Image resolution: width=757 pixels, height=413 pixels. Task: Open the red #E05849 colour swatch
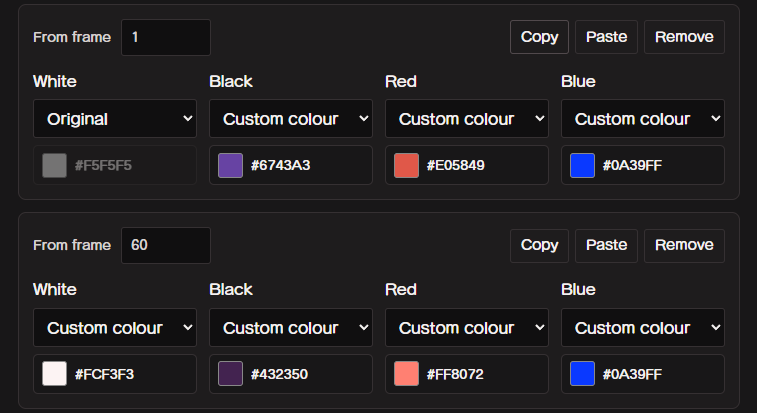tap(407, 166)
